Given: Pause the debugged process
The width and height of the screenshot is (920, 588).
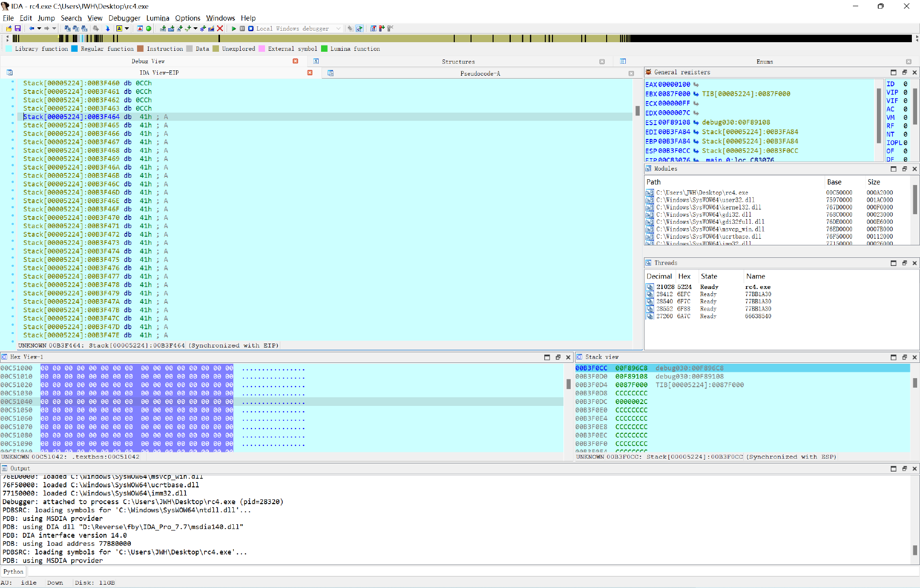Looking at the screenshot, I should 242,29.
